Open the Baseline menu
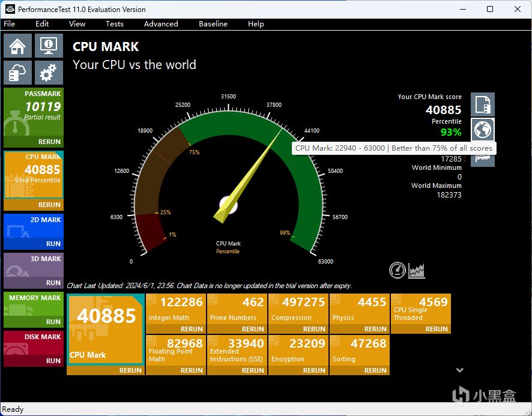 [213, 24]
